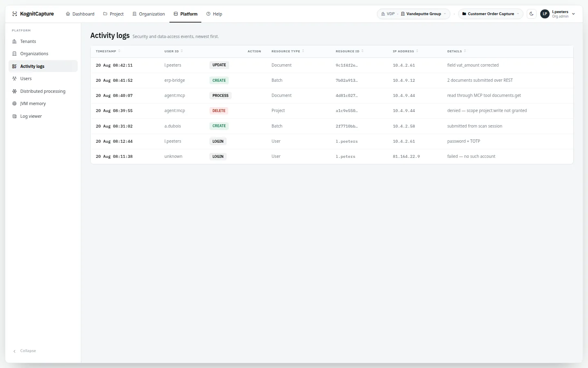
Task: Click the 'failed — no such account' detail
Action: (471, 157)
